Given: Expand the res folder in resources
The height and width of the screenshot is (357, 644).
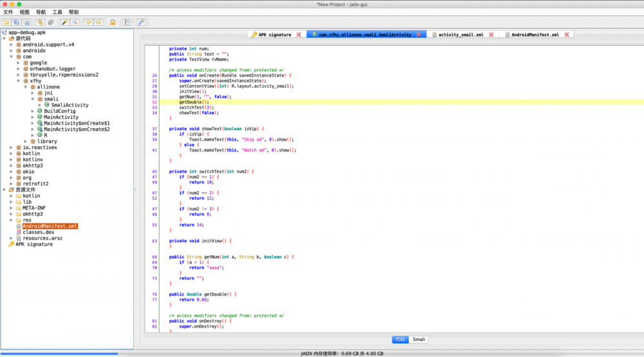Looking at the screenshot, I should [x=12, y=220].
